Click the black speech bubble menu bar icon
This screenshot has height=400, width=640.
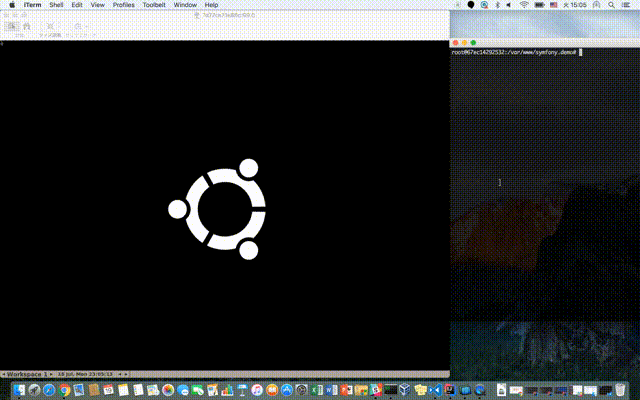[x=471, y=5]
